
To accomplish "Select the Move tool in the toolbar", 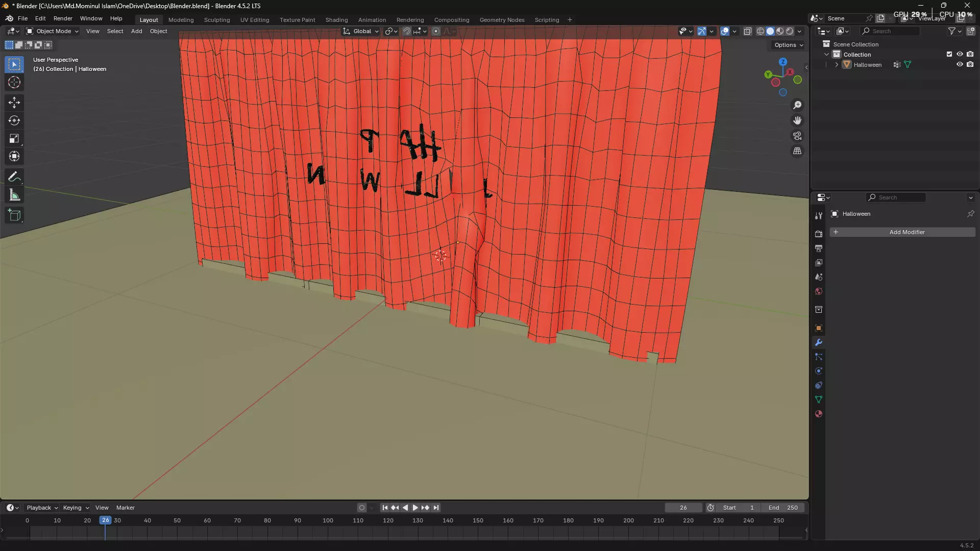I will click(x=14, y=103).
